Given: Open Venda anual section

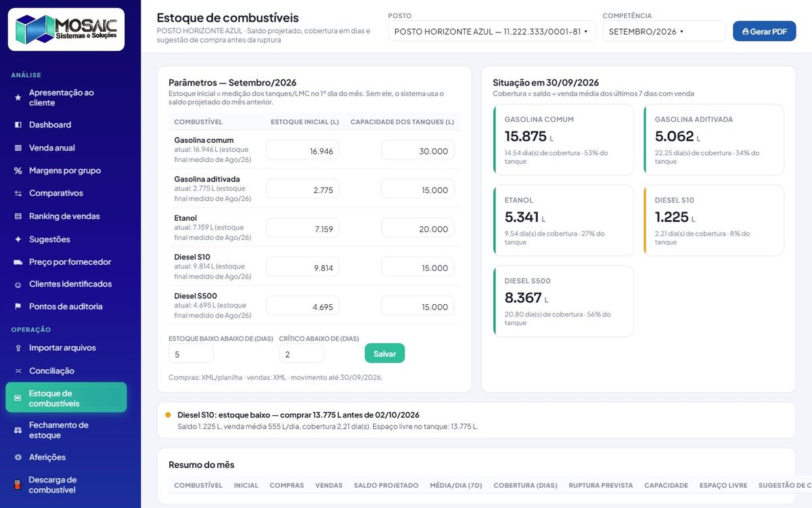Looking at the screenshot, I should point(66,148).
